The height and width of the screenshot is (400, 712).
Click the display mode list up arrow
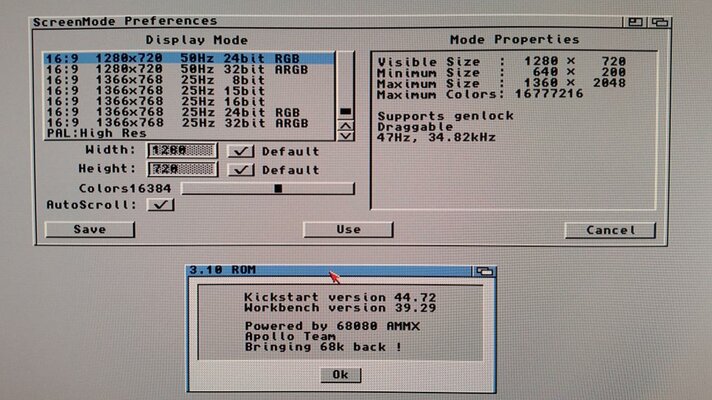coord(346,125)
